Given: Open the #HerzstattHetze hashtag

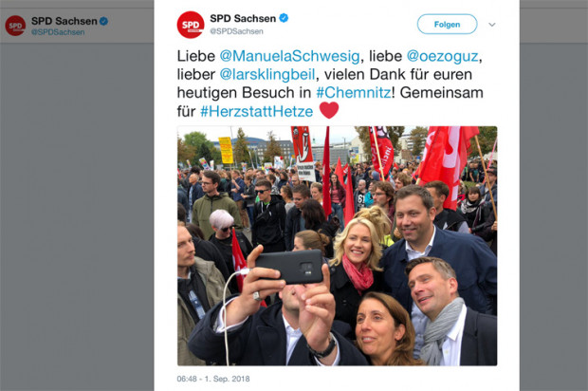Looking at the screenshot, I should coord(256,111).
